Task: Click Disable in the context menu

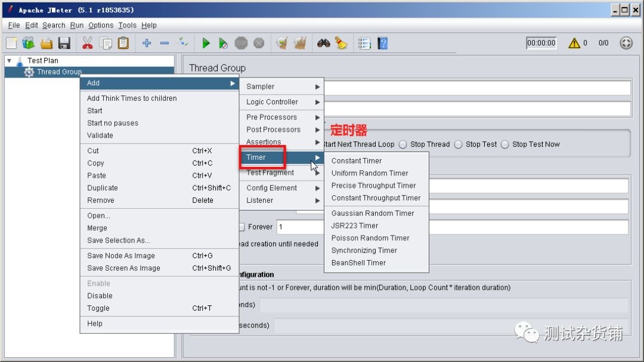Action: click(159, 296)
